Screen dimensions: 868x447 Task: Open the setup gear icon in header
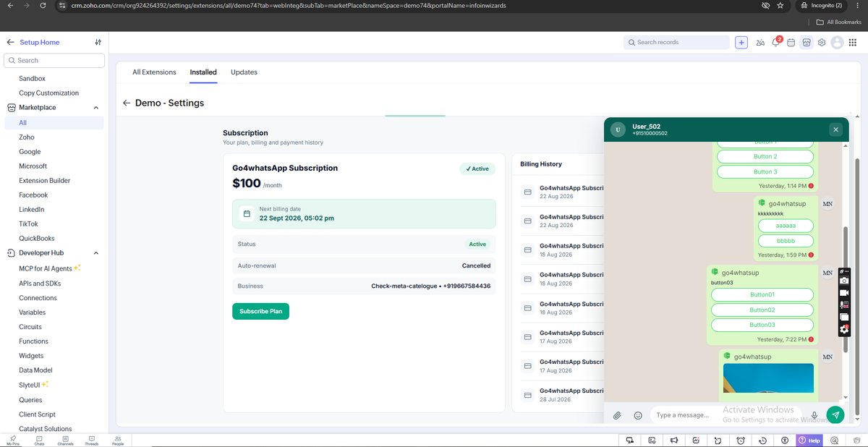tap(822, 43)
